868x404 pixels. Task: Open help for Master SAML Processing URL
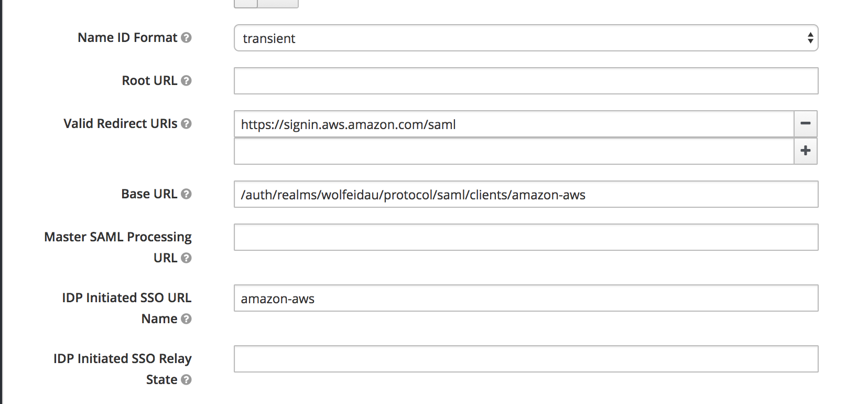point(186,258)
